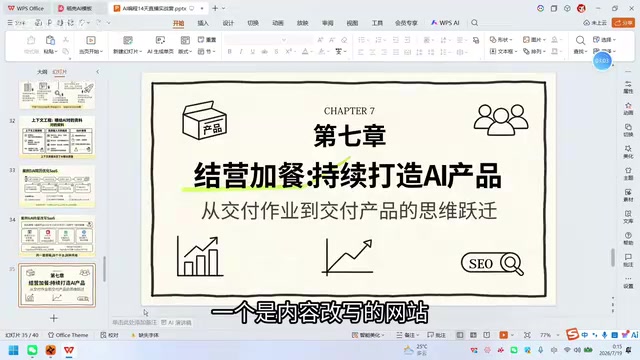Select slide 32 thumbnail
The image size is (640, 360).
(x=57, y=137)
